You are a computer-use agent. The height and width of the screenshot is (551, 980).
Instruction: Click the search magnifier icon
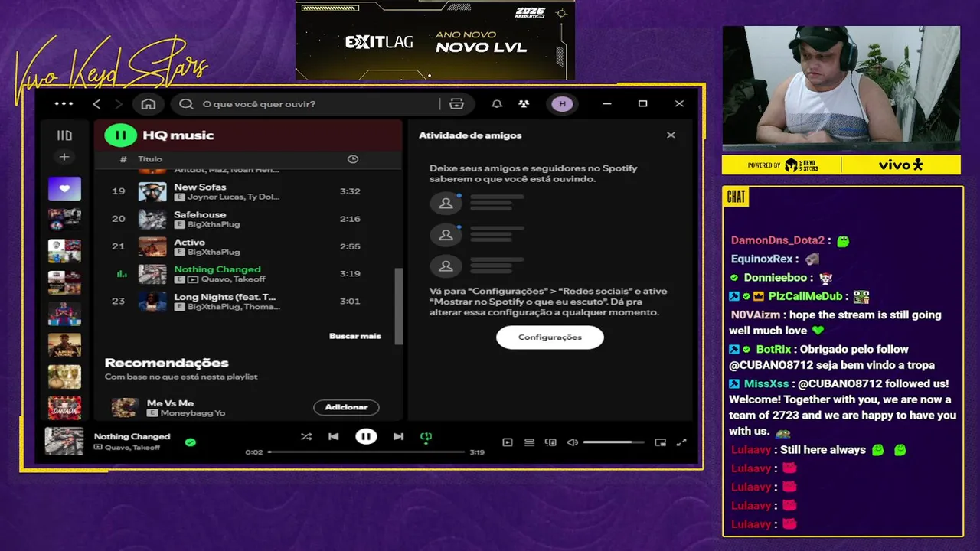(186, 104)
